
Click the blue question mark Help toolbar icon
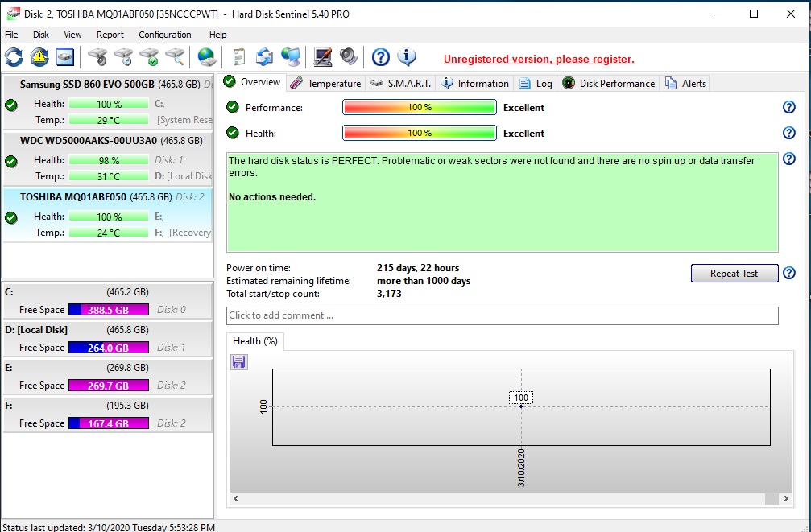coord(381,57)
